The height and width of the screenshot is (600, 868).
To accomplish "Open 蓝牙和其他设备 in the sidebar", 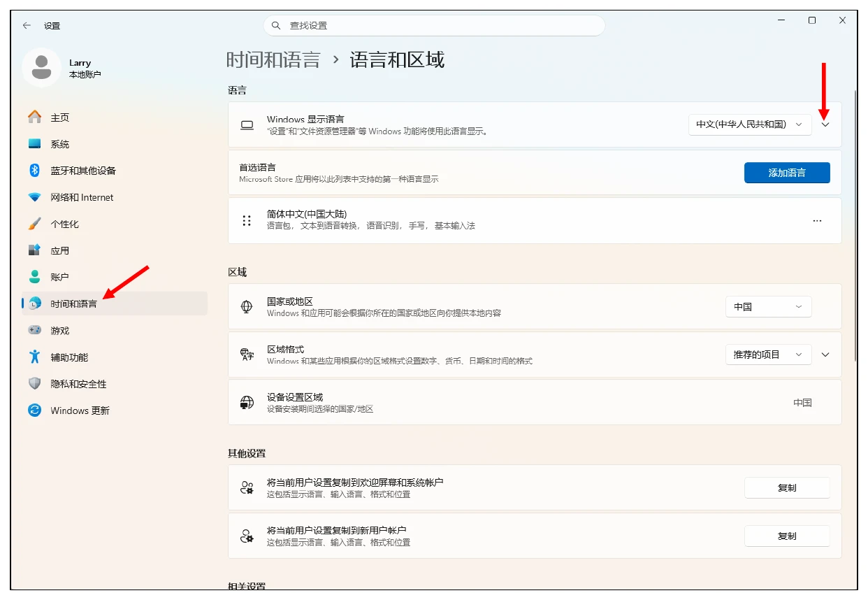I will click(115, 171).
